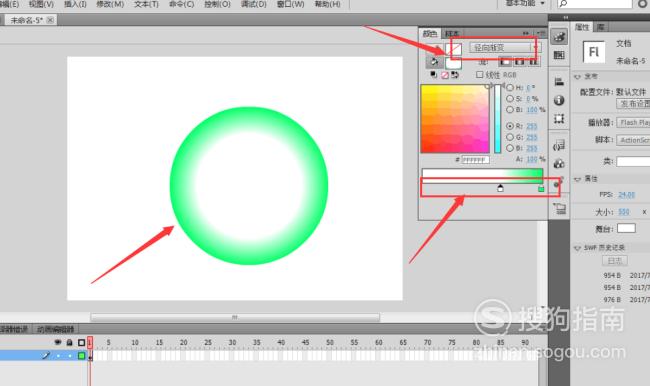Screen dimensions: 650x386
Task: Select the repeat color flow mode
Action: [534, 62]
